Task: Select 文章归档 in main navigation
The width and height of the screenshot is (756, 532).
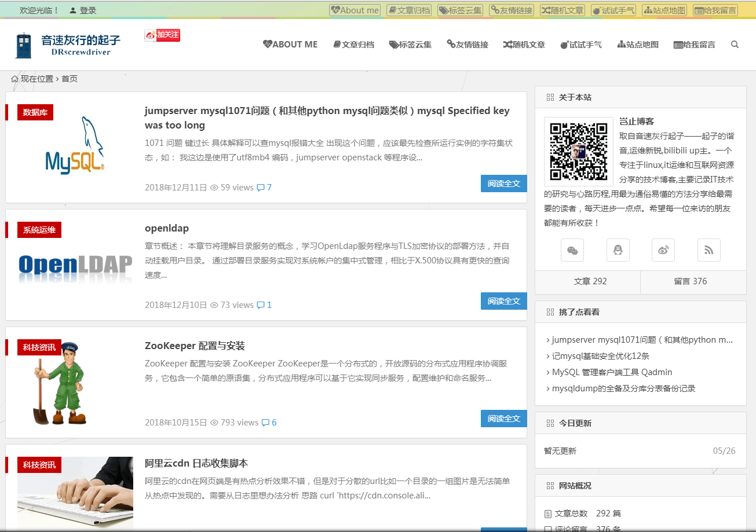Action: [x=353, y=45]
